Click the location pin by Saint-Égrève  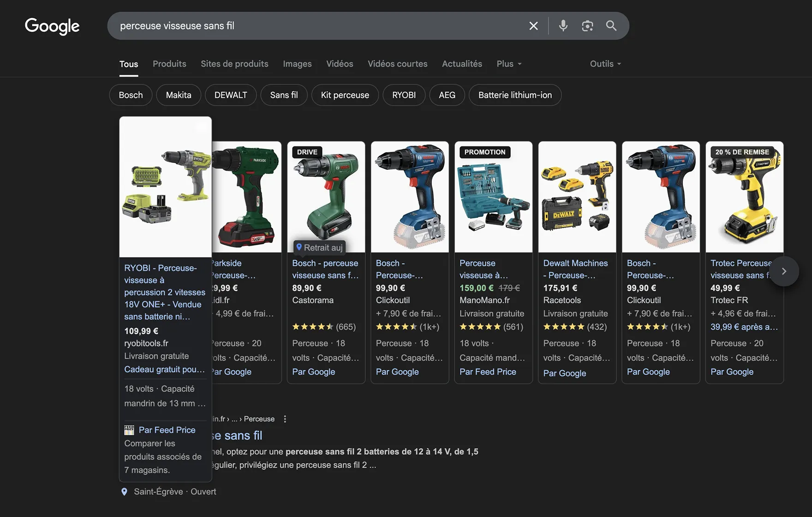tap(124, 492)
